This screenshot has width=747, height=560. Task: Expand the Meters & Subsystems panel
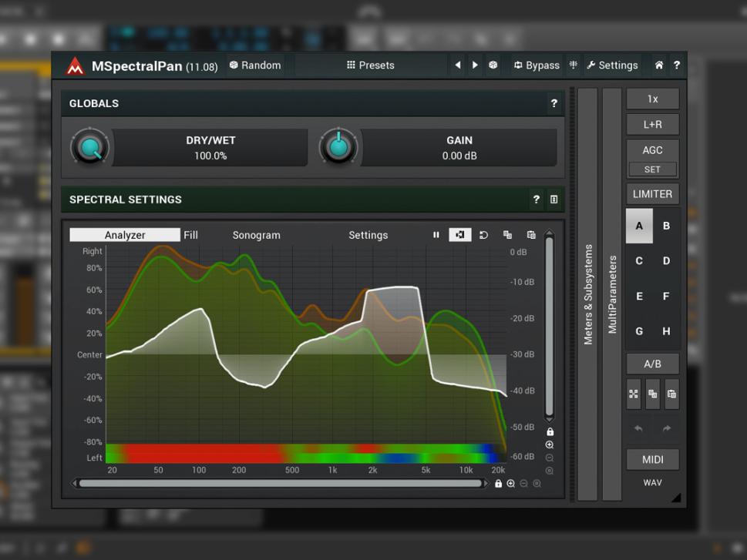(587, 294)
